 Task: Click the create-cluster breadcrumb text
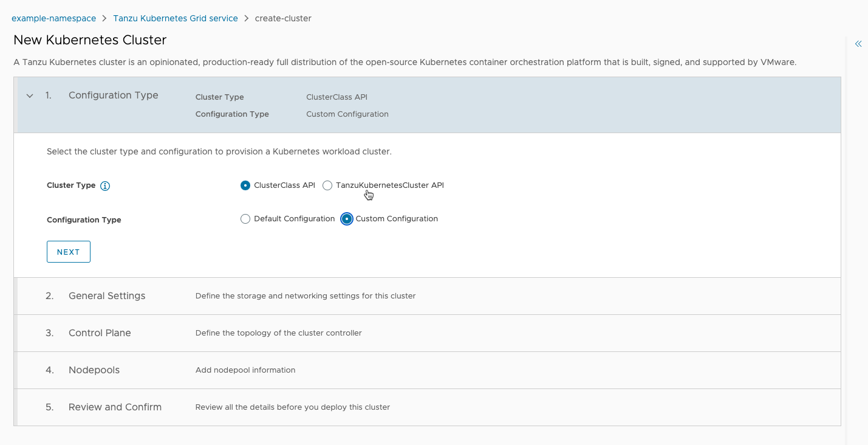(x=283, y=18)
